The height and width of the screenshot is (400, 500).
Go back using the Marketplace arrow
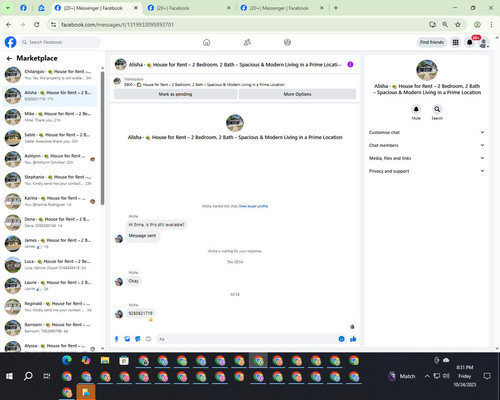point(9,58)
